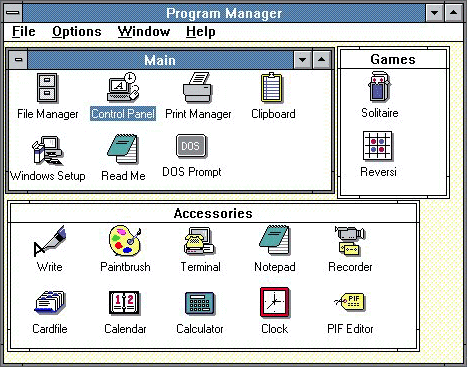Select the Paintbrush palette icon
The image size is (467, 368).
click(125, 241)
